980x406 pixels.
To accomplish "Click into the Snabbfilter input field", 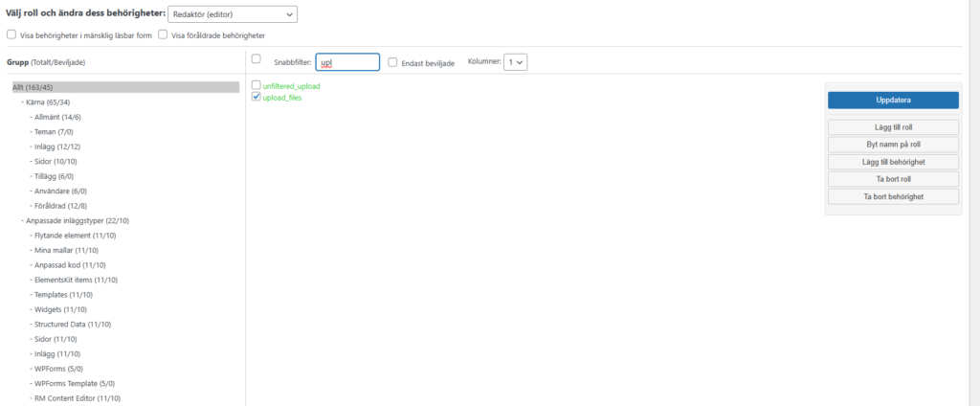I will point(347,61).
